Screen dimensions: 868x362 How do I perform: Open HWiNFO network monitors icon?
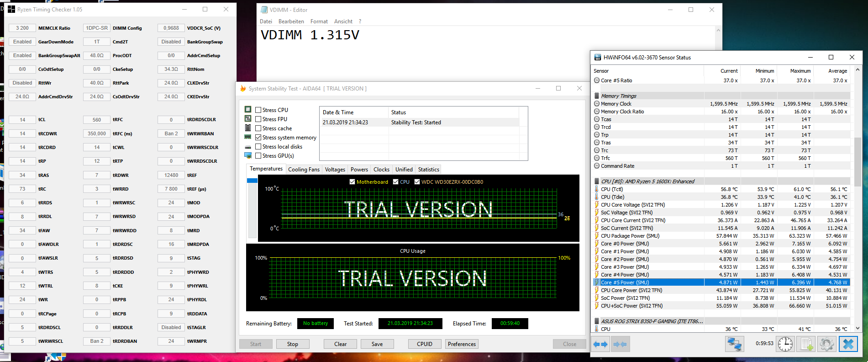coord(735,344)
